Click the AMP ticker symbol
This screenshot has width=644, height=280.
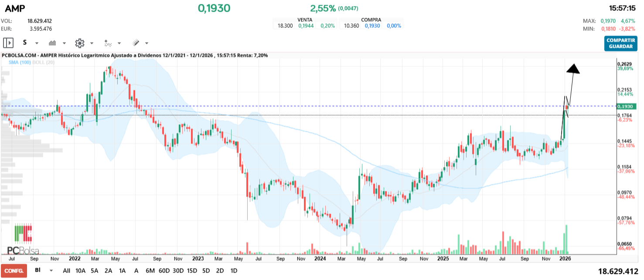tap(15, 8)
